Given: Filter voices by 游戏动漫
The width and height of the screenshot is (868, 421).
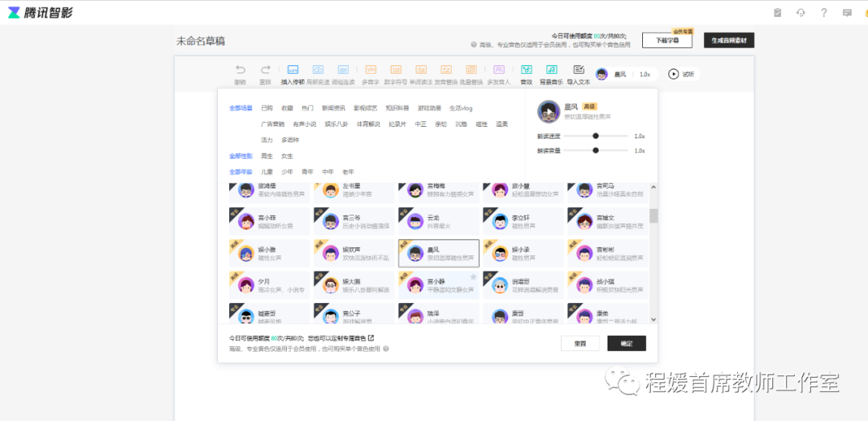Looking at the screenshot, I should pyautogui.click(x=429, y=108).
